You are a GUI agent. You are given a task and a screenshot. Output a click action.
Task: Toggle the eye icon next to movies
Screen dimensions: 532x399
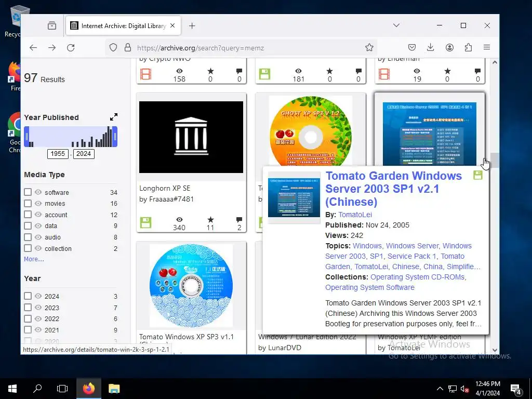click(38, 203)
